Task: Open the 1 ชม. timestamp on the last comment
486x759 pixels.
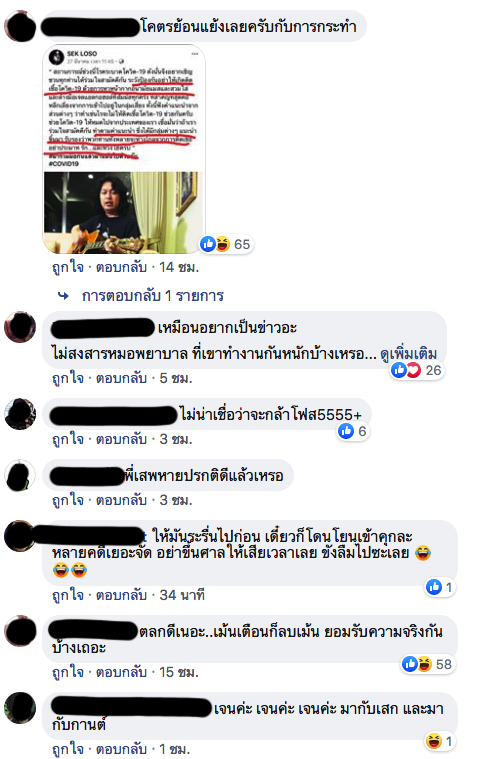Action: 175,749
